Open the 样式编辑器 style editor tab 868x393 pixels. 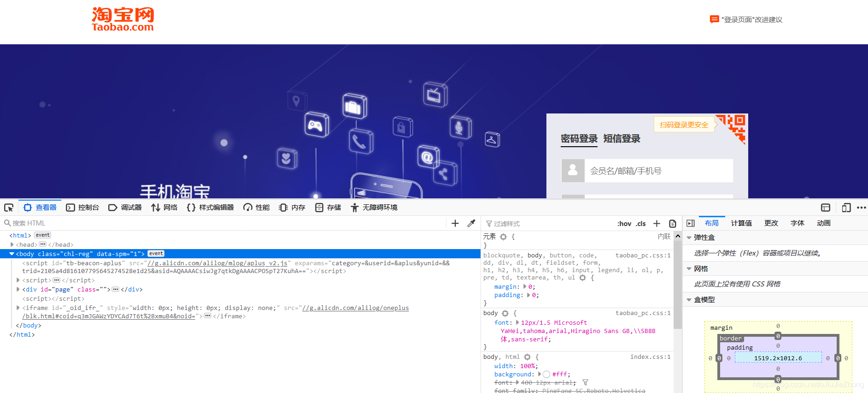pos(210,208)
